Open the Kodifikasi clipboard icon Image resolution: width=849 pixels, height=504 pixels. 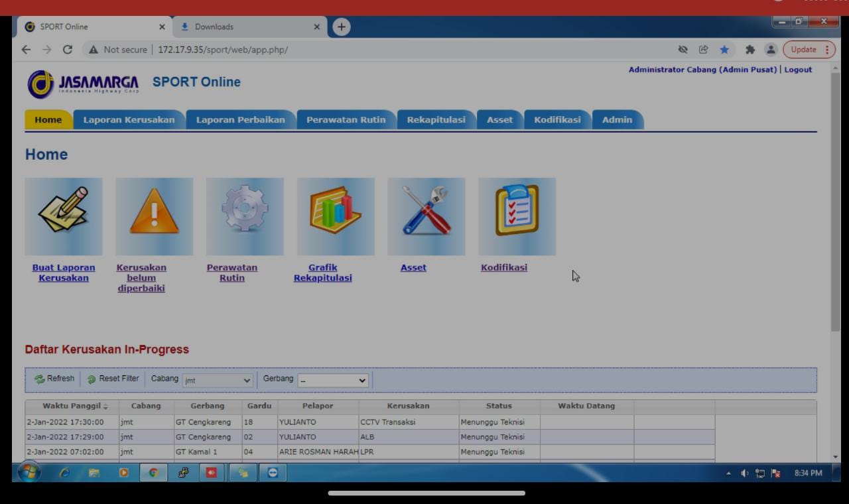(517, 216)
